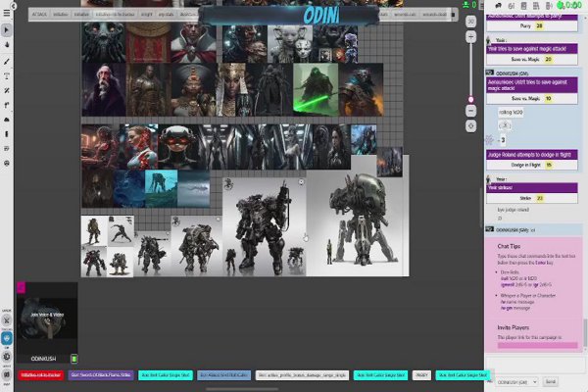Screen dimensions: 588x392
Task: Click the ATTACK macro in top bar
Action: 39,15
